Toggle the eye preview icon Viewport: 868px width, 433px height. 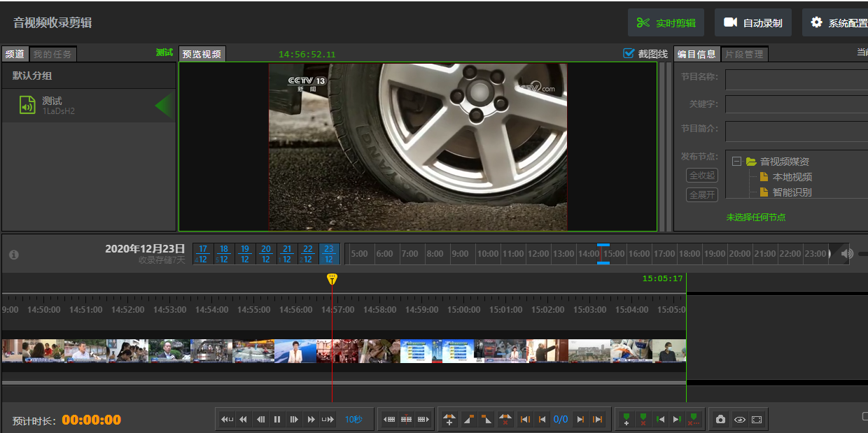point(739,420)
